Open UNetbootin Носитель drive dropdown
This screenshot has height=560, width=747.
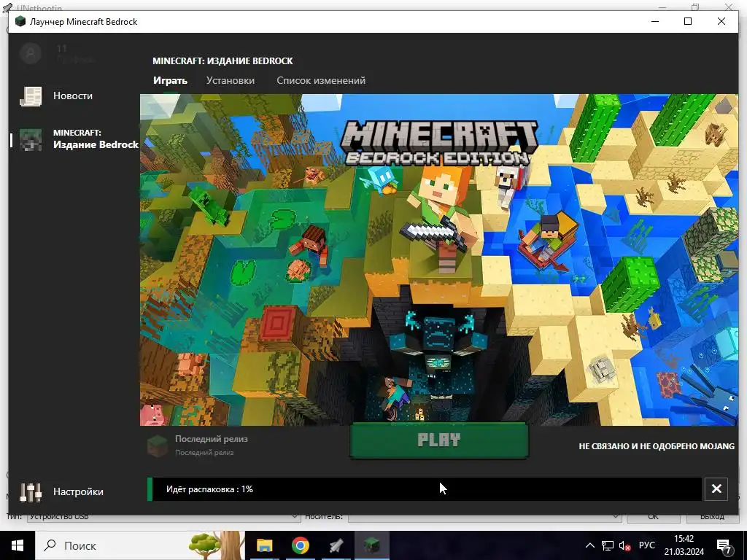[x=485, y=517]
